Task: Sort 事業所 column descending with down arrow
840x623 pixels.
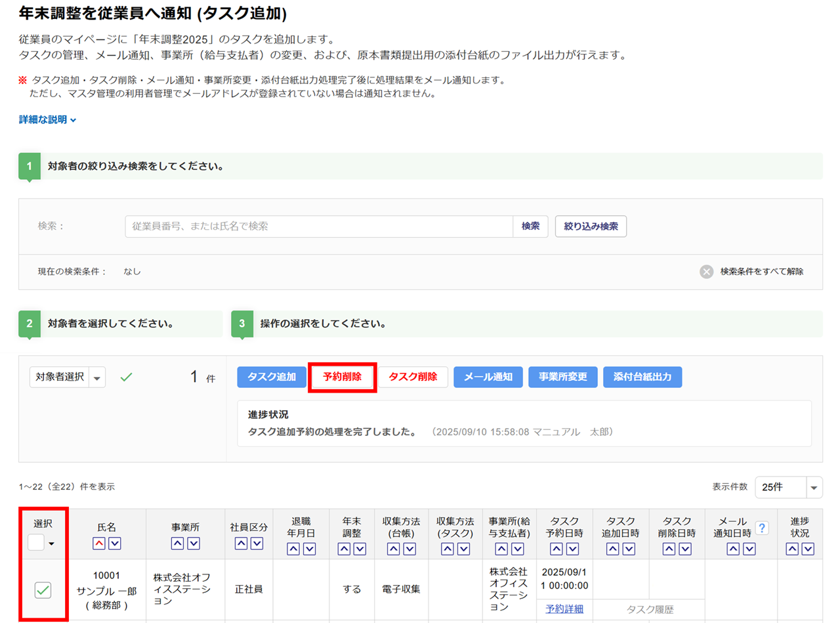Action: [194, 543]
